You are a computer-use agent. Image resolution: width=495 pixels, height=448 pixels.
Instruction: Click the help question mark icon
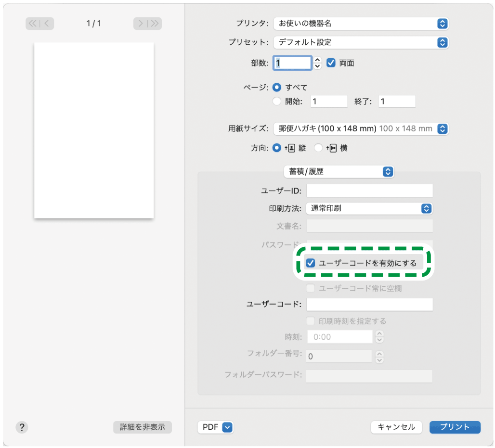(22, 427)
